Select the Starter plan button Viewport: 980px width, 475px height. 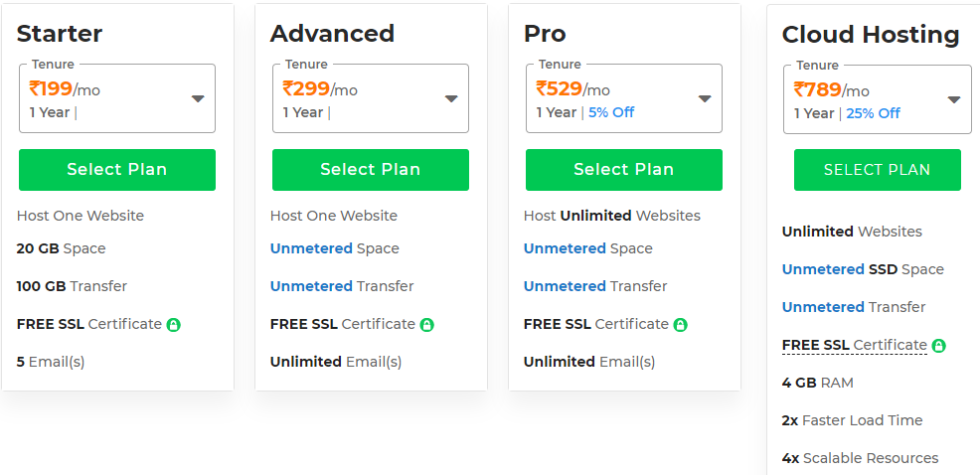pos(117,170)
